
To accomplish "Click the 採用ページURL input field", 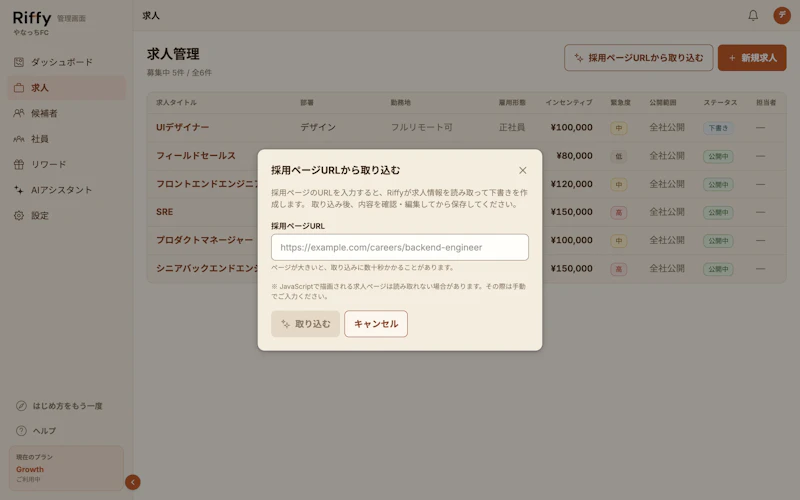I will pos(399,247).
